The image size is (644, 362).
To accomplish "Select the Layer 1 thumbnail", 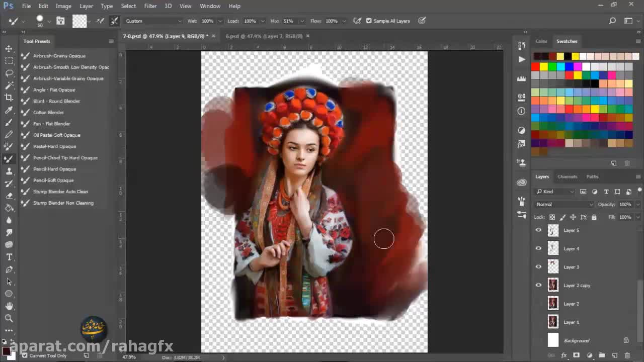I will tap(553, 322).
